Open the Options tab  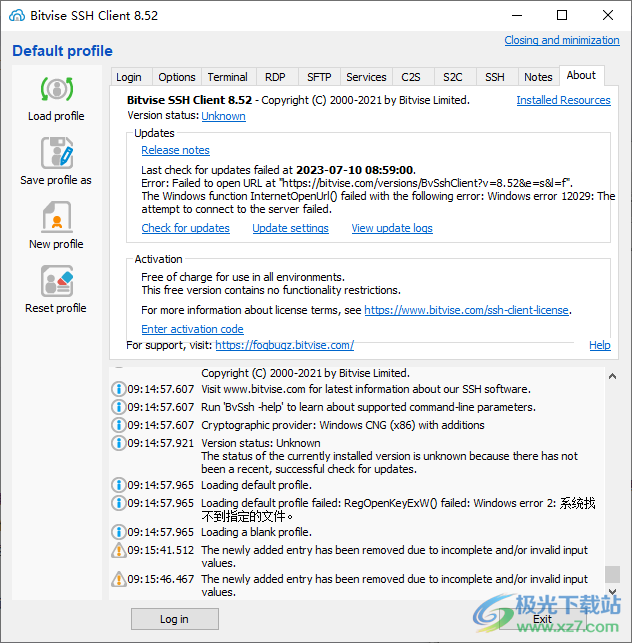177,77
